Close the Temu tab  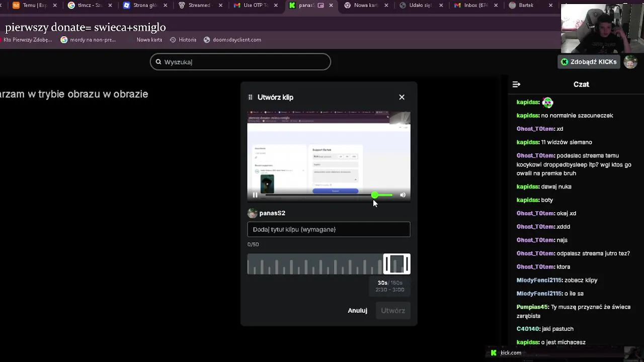point(55,6)
